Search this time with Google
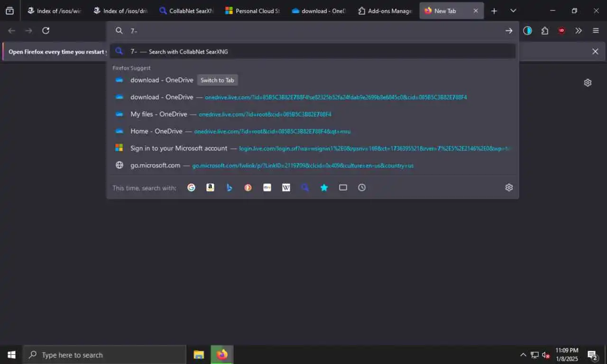 [191, 188]
